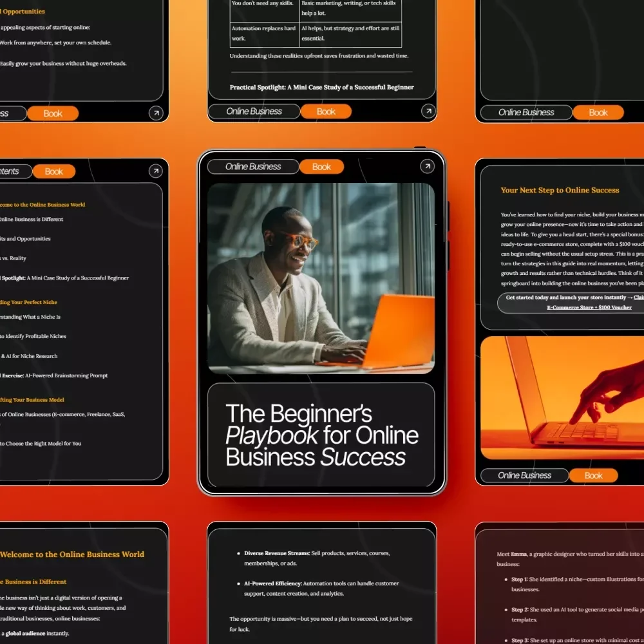Screen dimensions: 644x644
Task: Click contents heading 'ding Your Perfect Niche'
Action: pyautogui.click(x=29, y=302)
